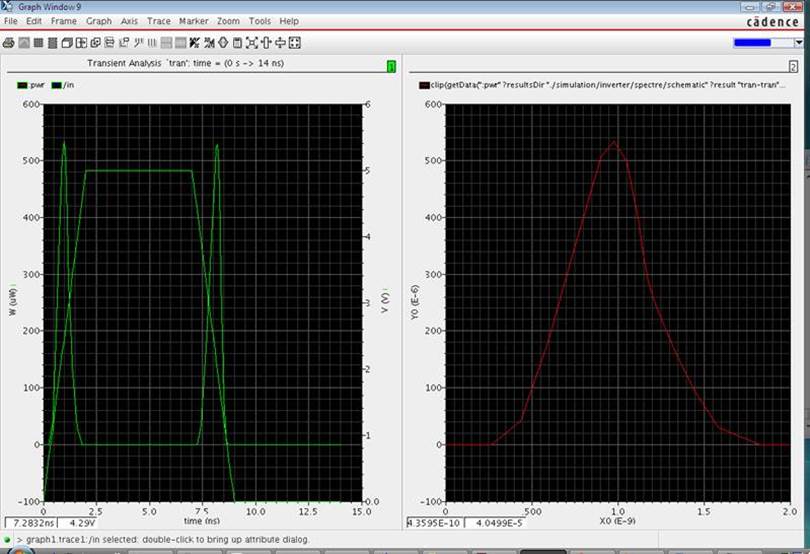Open the Axis menu
This screenshot has width=810, height=554.
[130, 21]
